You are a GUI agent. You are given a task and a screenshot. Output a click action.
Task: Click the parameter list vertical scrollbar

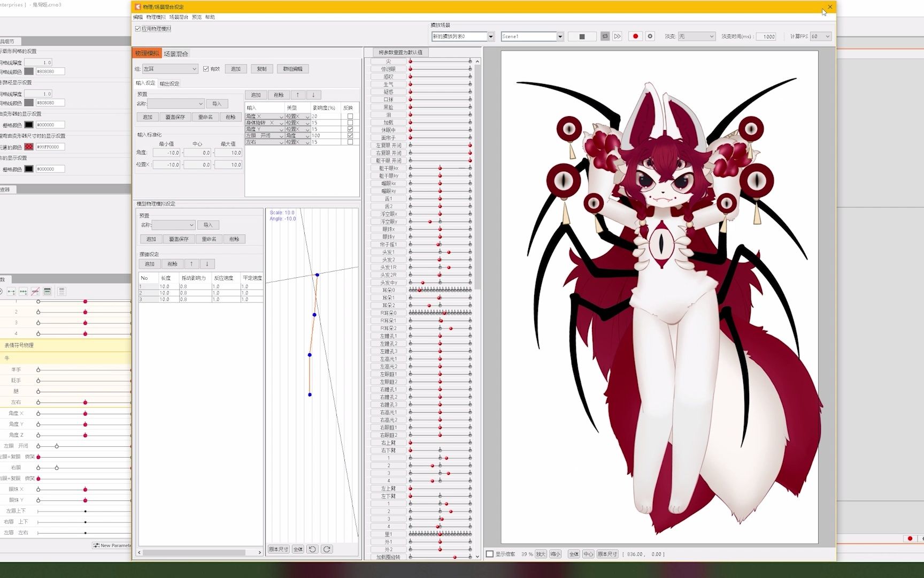coord(478,177)
